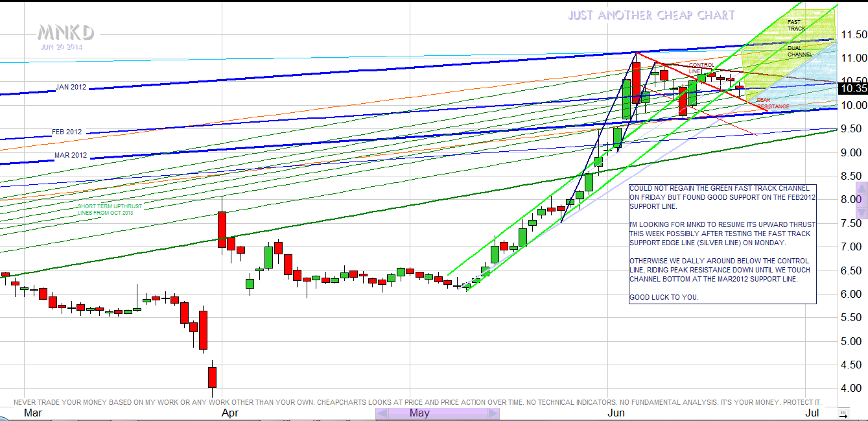
Task: Click the Apr month label on time axis
Action: coord(231,413)
